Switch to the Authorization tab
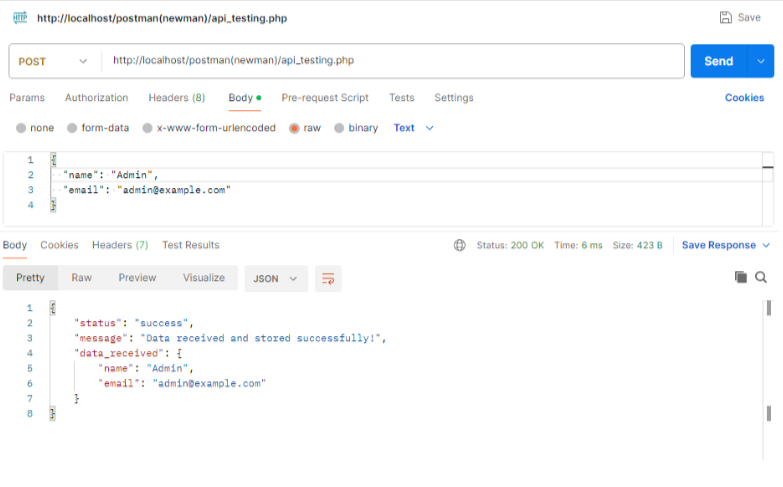The height and width of the screenshot is (487, 783). click(96, 98)
